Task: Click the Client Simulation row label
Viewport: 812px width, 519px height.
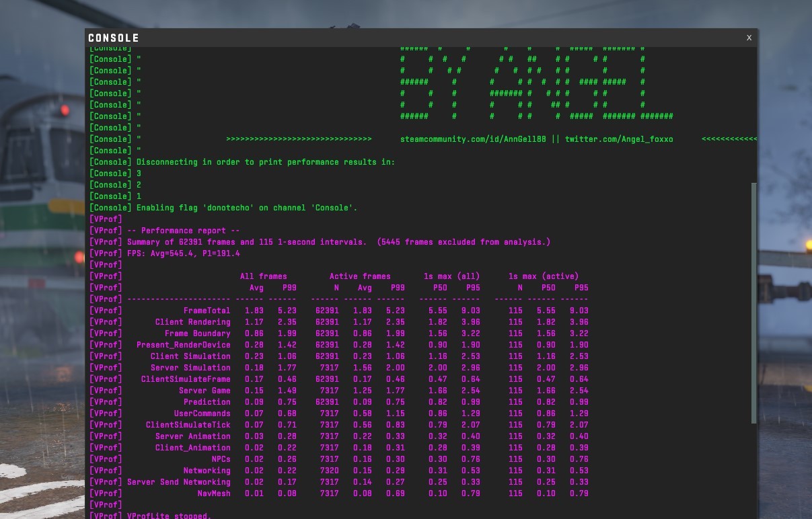Action: tap(190, 356)
